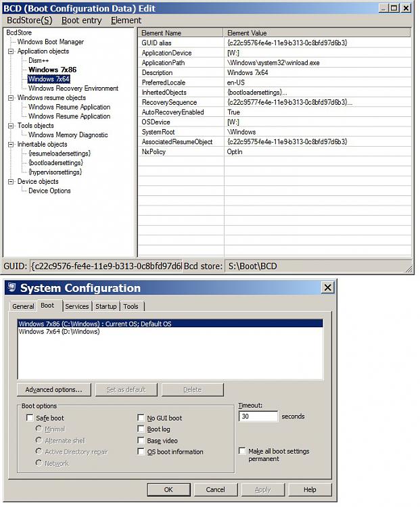Image resolution: width=420 pixels, height=507 pixels.
Task: Open Help in System Configuration
Action: [x=310, y=489]
